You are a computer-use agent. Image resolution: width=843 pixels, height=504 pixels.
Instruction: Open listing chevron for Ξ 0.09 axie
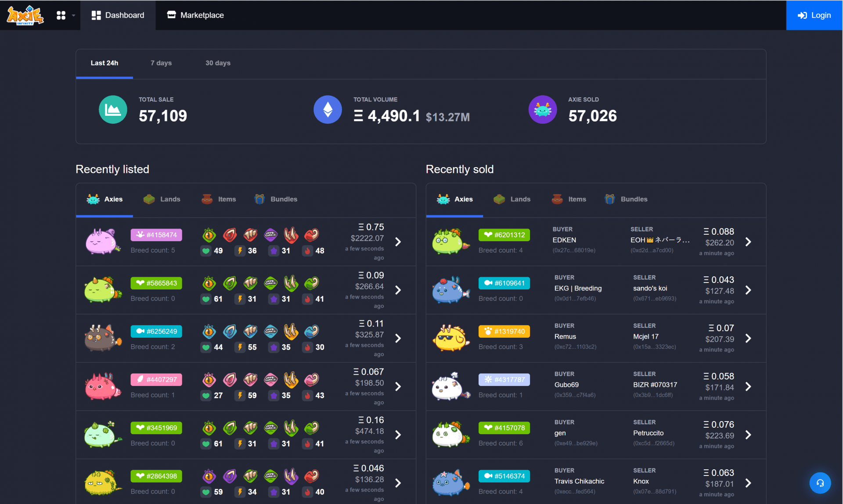pos(398,290)
